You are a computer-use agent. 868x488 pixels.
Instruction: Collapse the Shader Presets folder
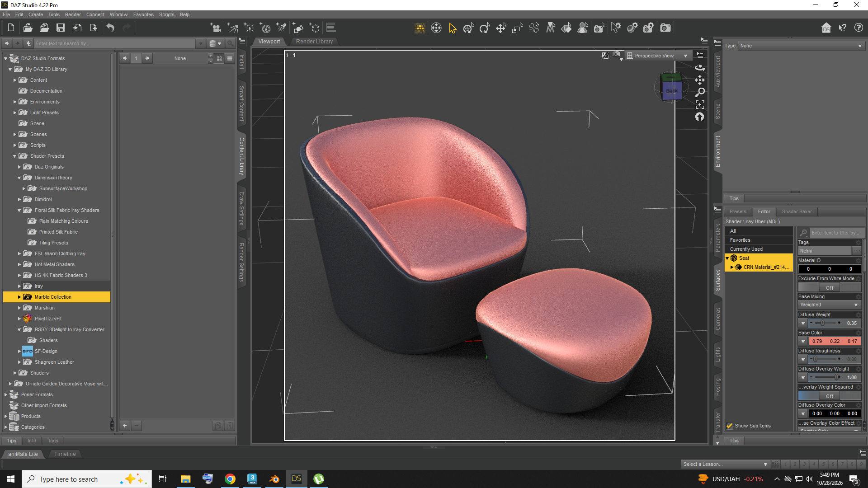(15, 156)
